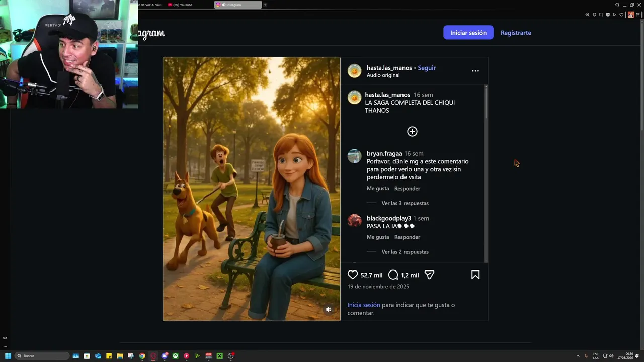Open bryan.fragaa username link
644x362 pixels.
point(384,154)
